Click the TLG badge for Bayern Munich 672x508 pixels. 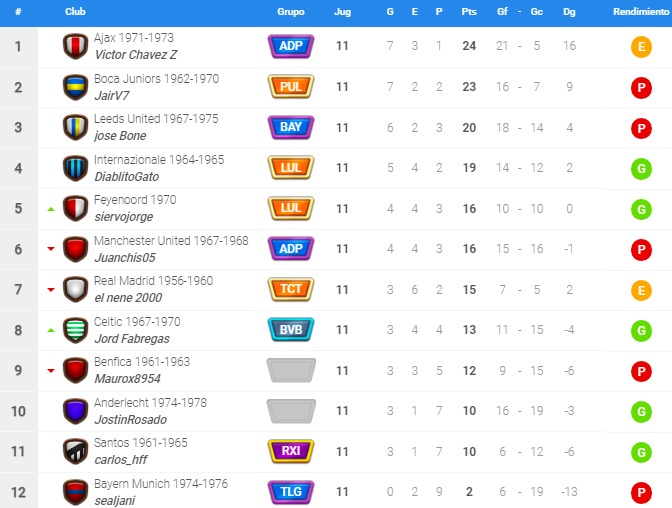pos(291,492)
